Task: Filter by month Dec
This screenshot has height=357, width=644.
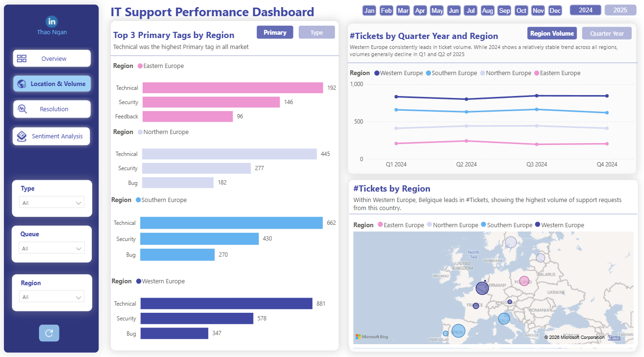Action: point(555,10)
